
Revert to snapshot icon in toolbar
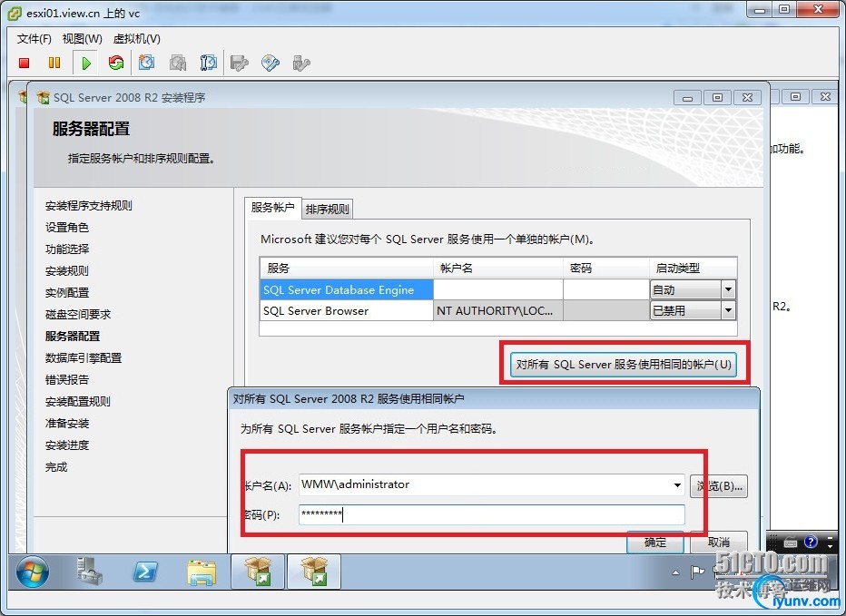point(178,64)
